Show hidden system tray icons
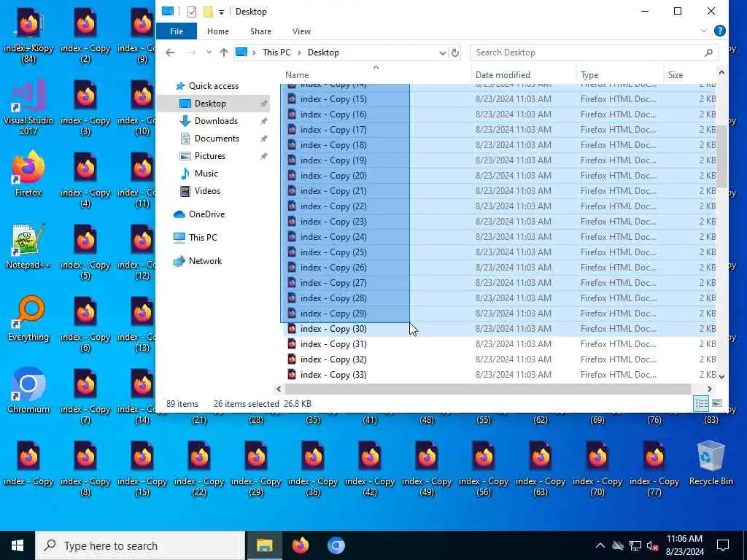Screen dimensions: 747x560 [x=600, y=545]
